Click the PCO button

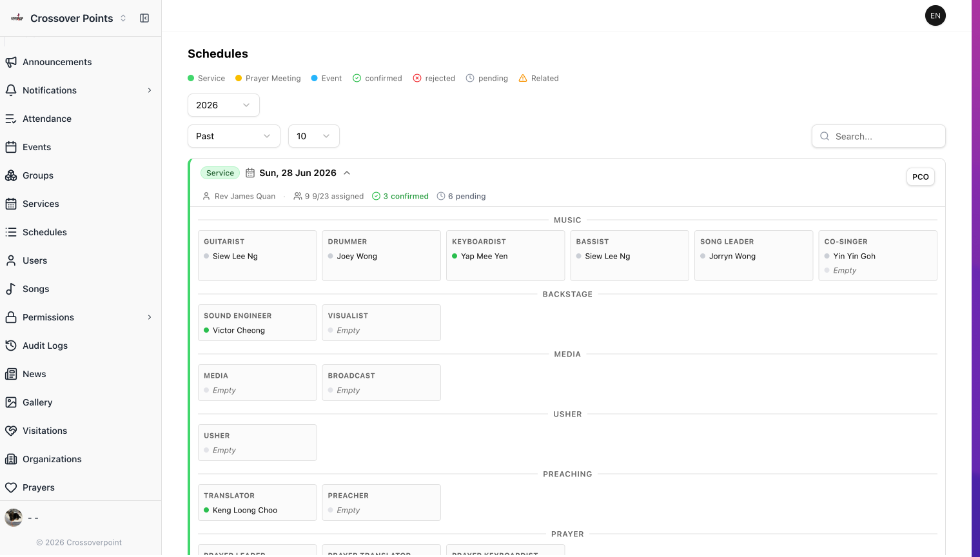(x=921, y=177)
